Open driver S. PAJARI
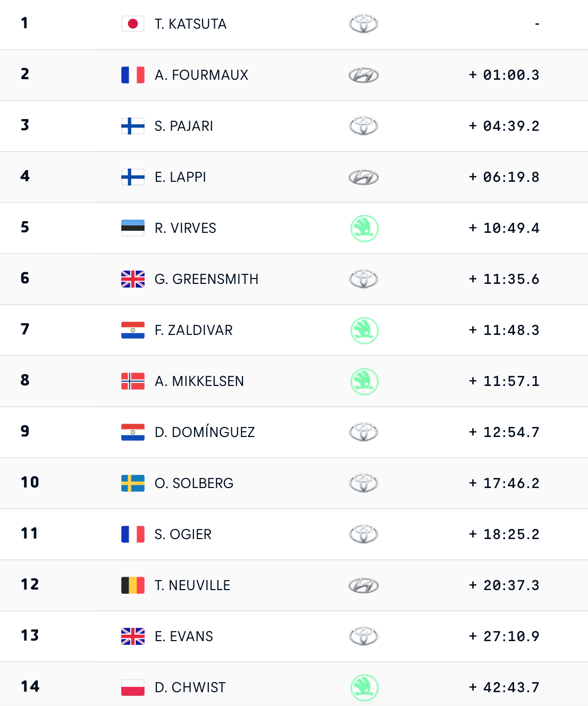This screenshot has height=706, width=588. tap(184, 126)
